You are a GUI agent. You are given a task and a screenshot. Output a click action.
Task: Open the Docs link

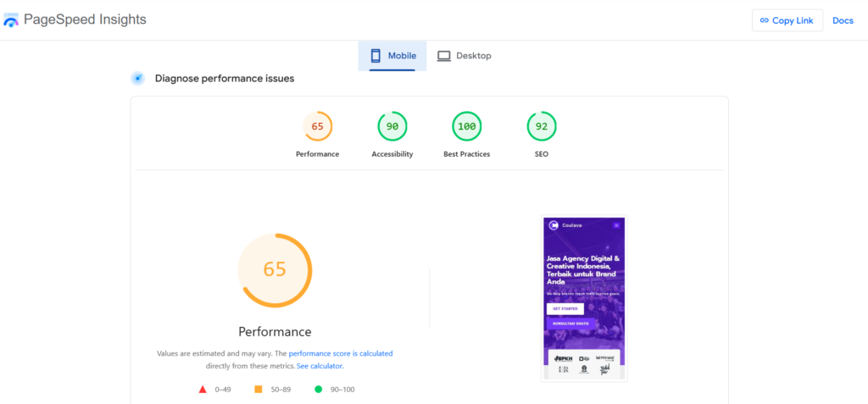point(843,20)
